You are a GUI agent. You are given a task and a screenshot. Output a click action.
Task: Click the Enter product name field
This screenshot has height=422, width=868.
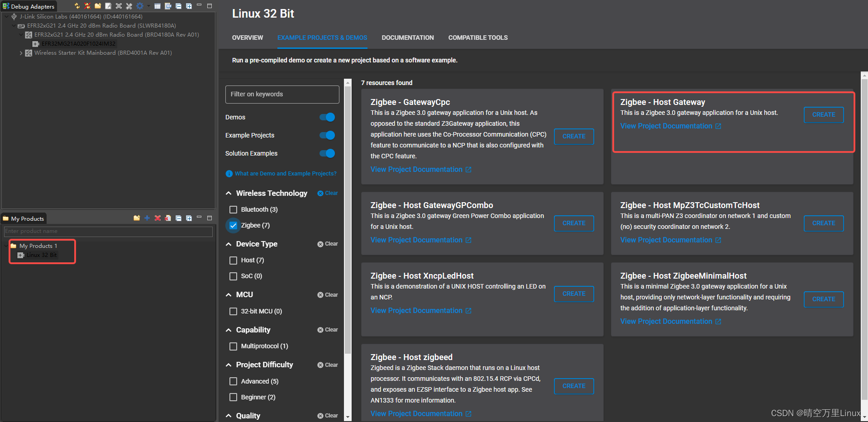coord(108,231)
